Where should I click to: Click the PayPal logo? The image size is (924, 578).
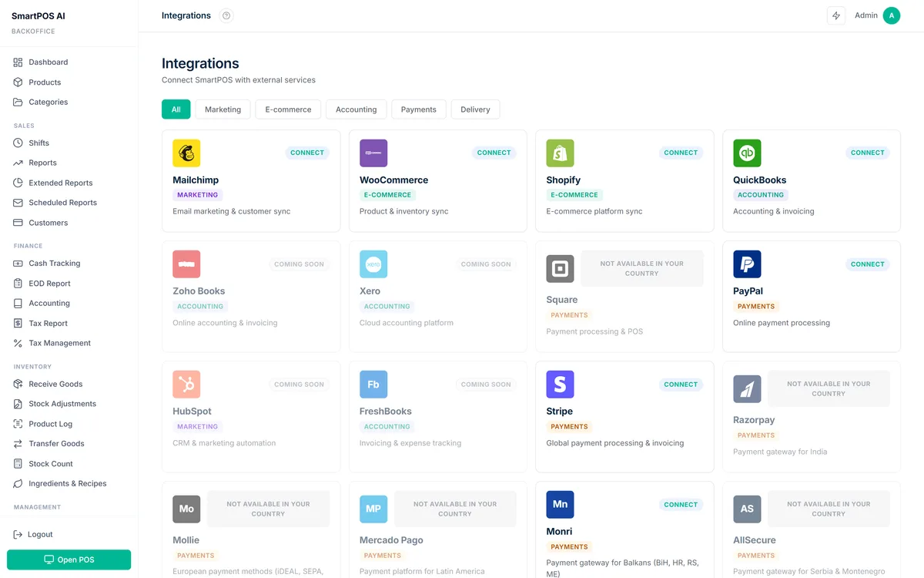(x=747, y=264)
